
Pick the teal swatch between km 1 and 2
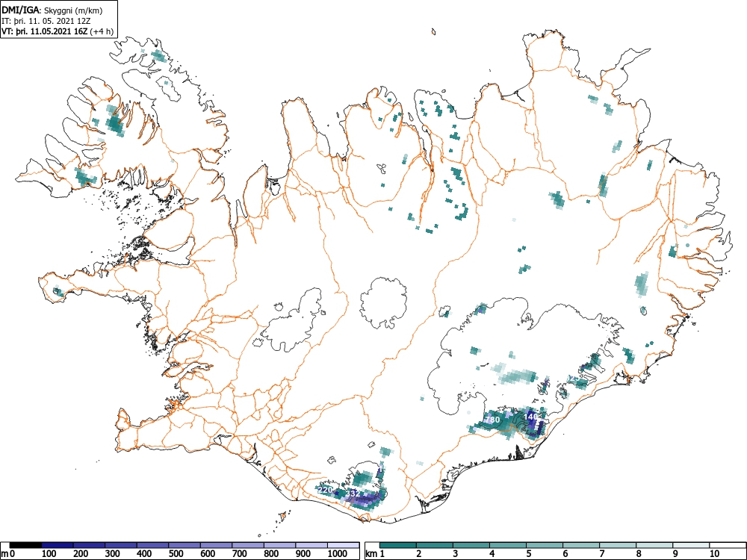click(x=398, y=545)
